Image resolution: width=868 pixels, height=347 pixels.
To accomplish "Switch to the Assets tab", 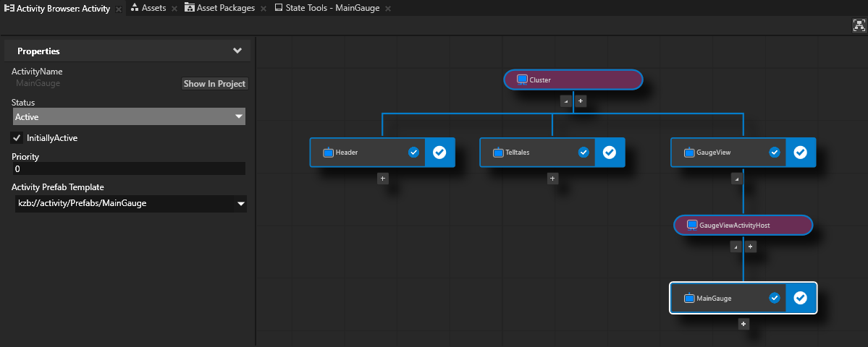I will coord(153,8).
